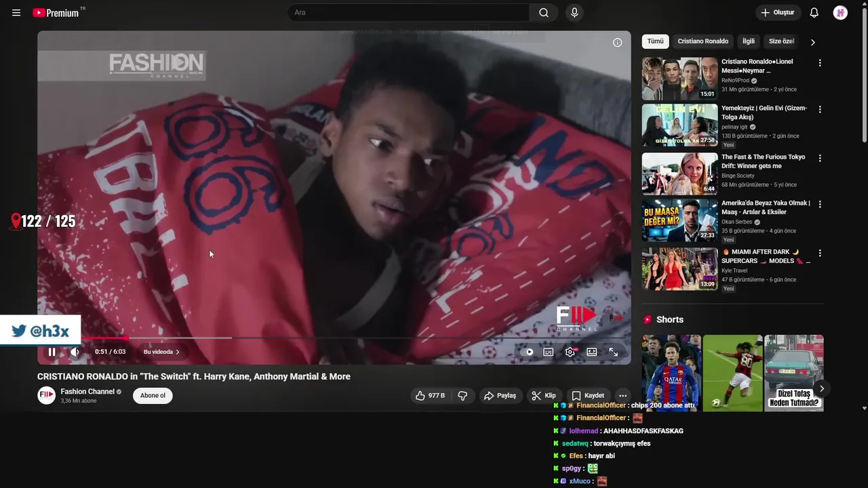This screenshot has width=868, height=488.
Task: Open options for Ronaldo Messi Neymar video
Action: (x=820, y=63)
